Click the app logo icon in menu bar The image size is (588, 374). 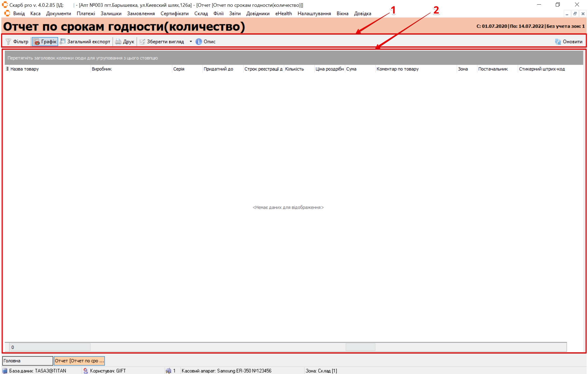[7, 13]
